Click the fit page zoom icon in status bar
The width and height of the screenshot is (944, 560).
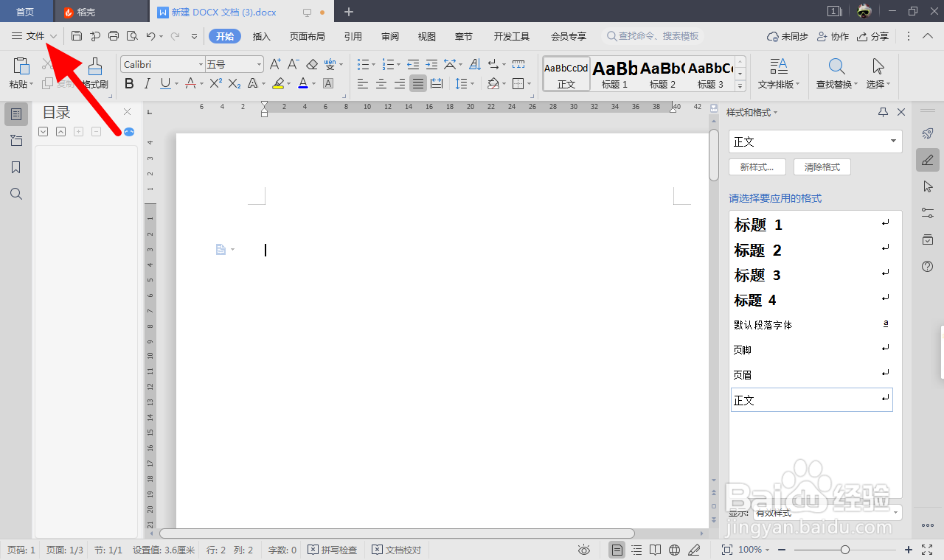[726, 550]
